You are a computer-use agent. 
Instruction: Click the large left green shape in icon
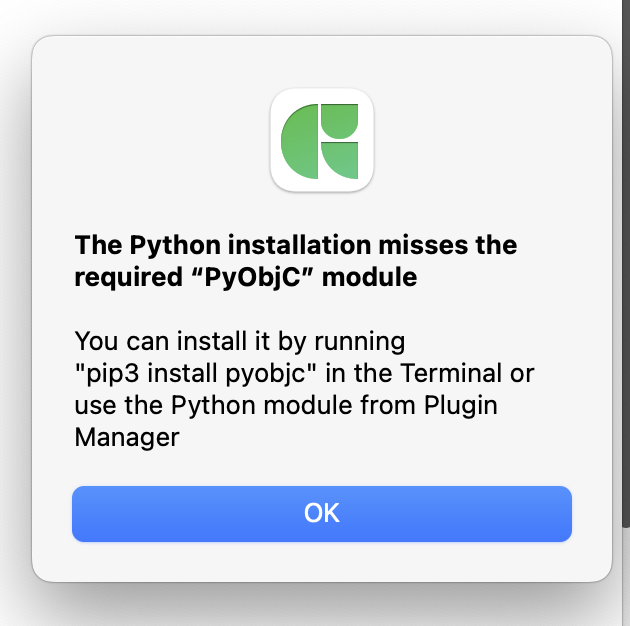tap(300, 141)
